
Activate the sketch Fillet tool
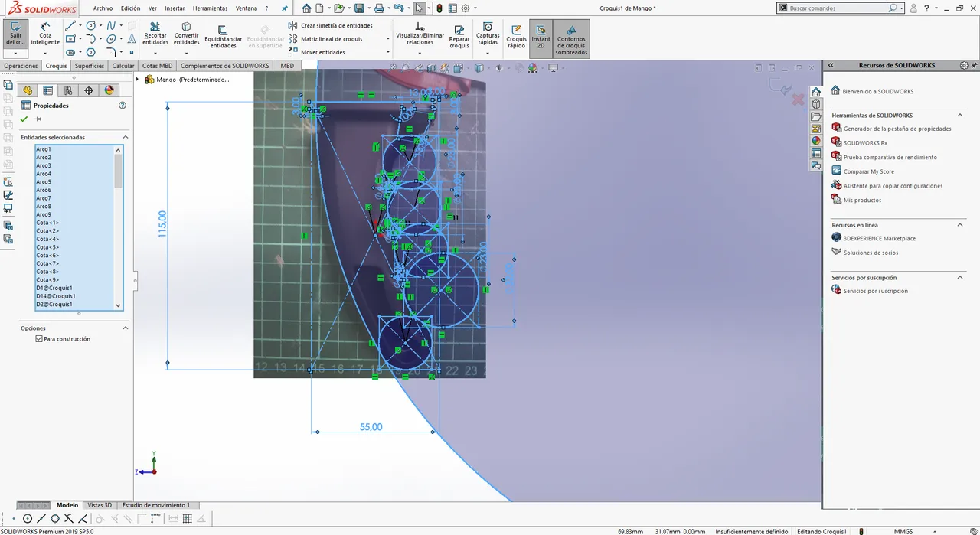[112, 52]
